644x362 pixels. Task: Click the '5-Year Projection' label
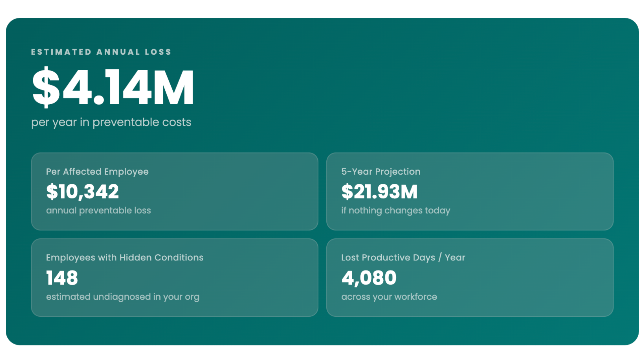pos(381,172)
